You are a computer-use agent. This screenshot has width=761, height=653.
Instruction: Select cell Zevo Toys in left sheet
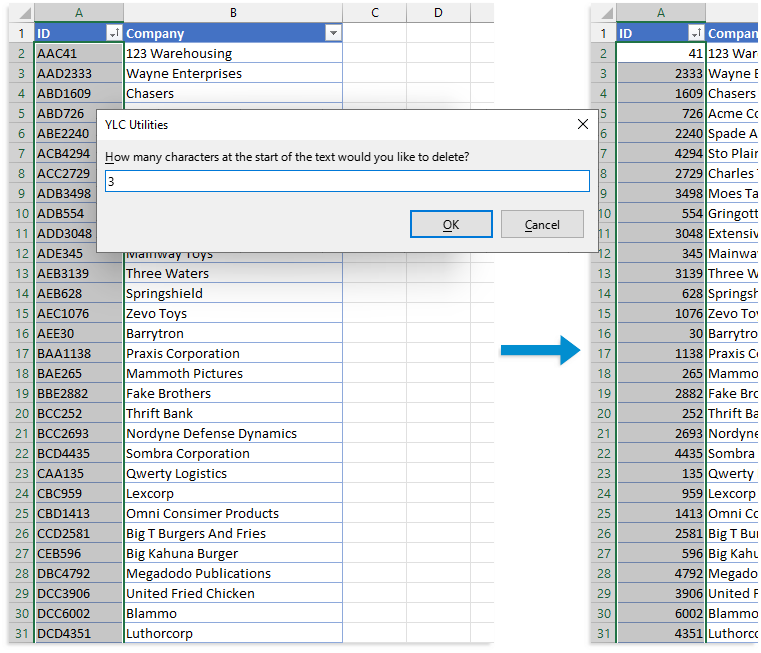[x=233, y=313]
